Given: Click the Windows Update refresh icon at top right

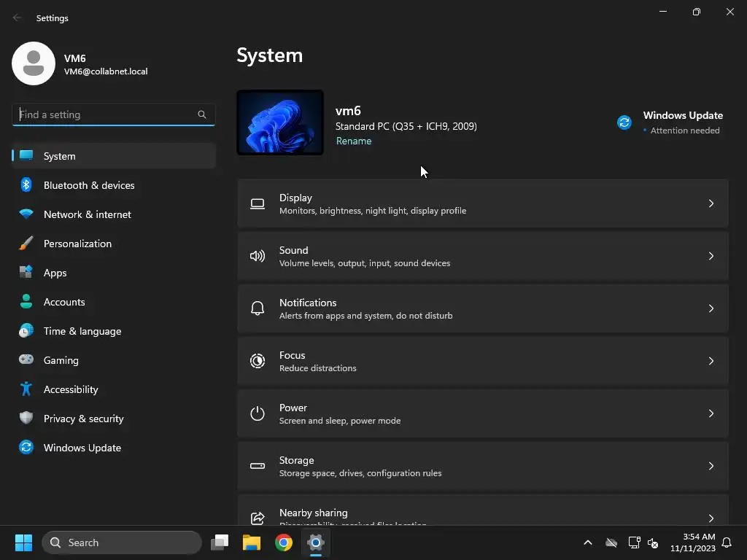Looking at the screenshot, I should tap(624, 122).
